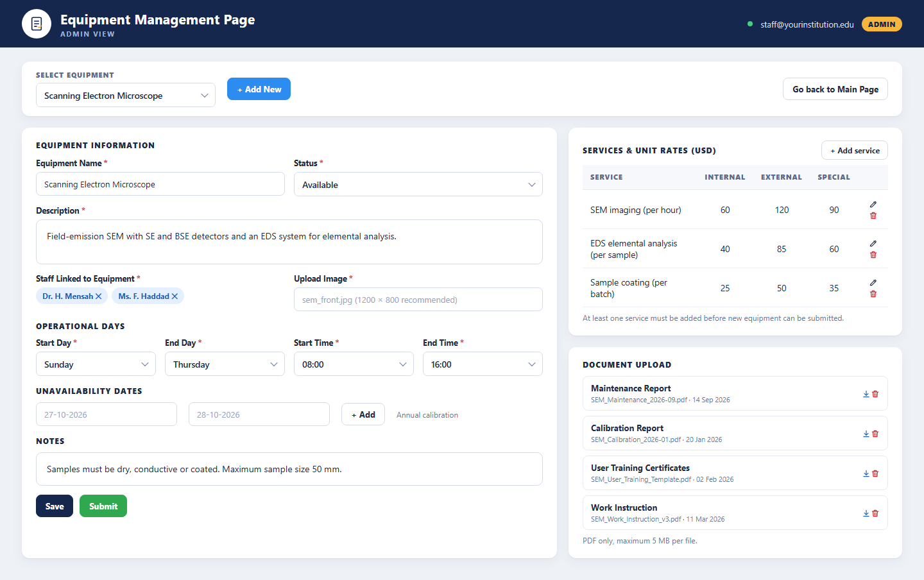Image resolution: width=924 pixels, height=580 pixels.
Task: Focus the 27-10-2026 unavailability date field
Action: click(x=107, y=414)
